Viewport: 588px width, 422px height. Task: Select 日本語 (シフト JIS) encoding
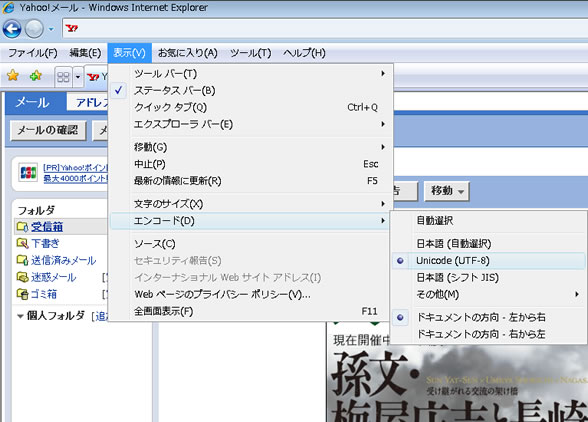[x=489, y=278]
